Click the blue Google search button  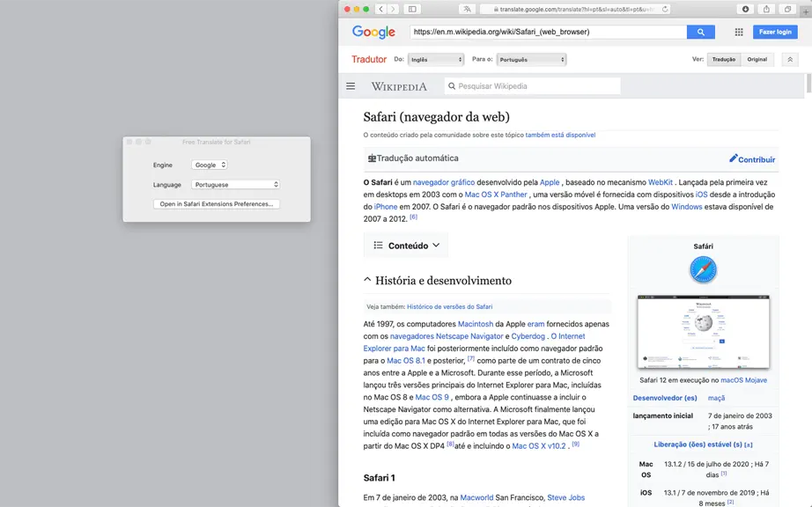tap(701, 32)
